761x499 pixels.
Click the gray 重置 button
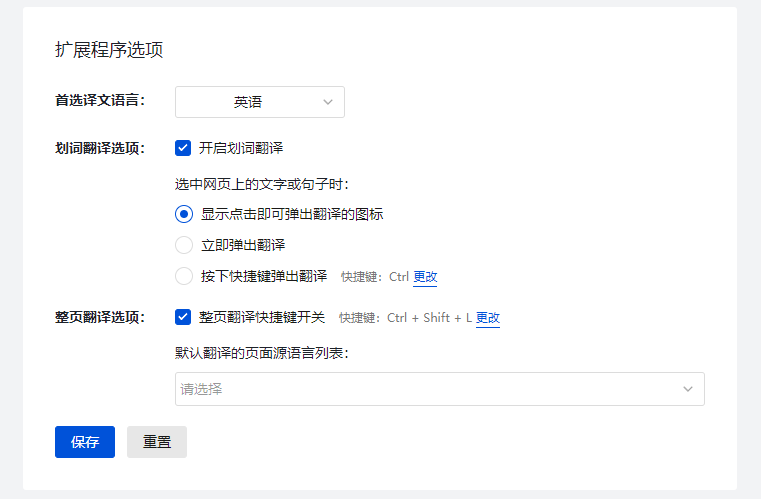pyautogui.click(x=156, y=442)
